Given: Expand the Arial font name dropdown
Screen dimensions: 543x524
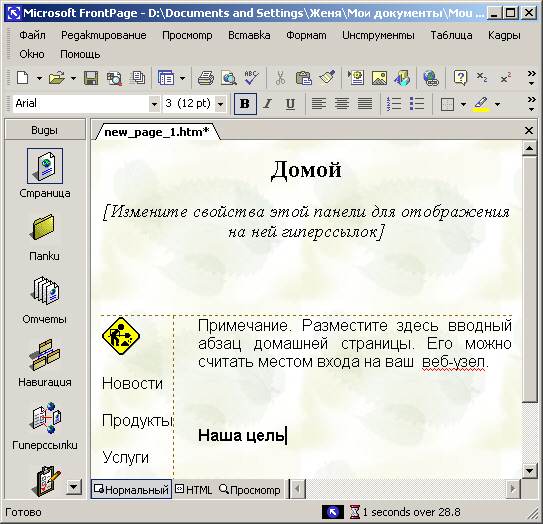Looking at the screenshot, I should [x=154, y=104].
